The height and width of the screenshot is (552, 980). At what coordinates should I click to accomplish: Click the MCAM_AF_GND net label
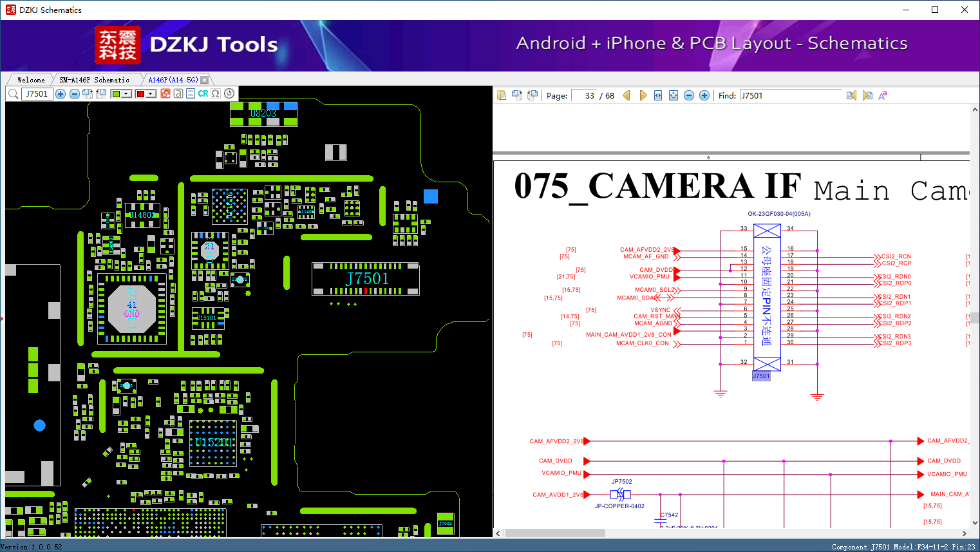(646, 256)
